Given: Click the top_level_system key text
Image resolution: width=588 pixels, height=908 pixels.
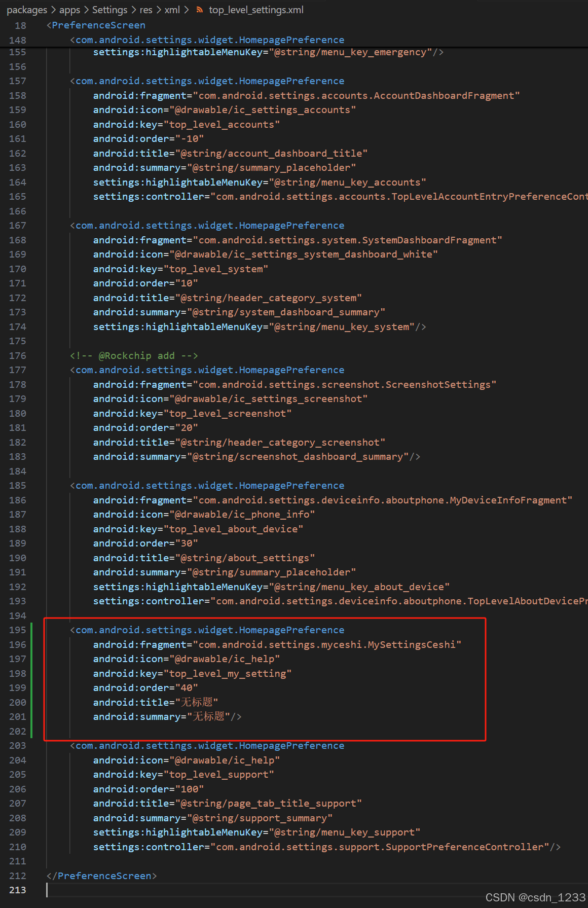Looking at the screenshot, I should 216,269.
